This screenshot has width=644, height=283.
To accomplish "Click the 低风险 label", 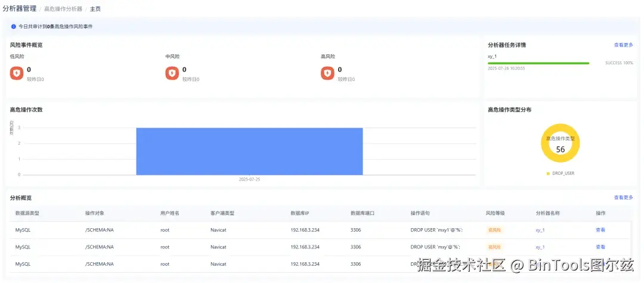I will pos(17,57).
